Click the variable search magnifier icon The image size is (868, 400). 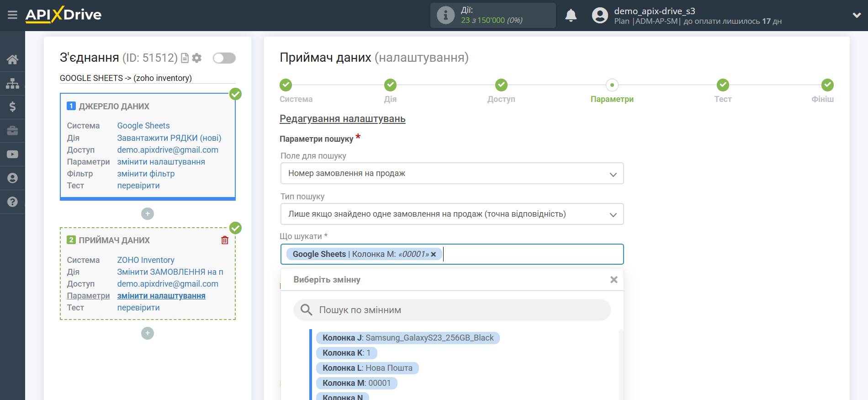[306, 310]
